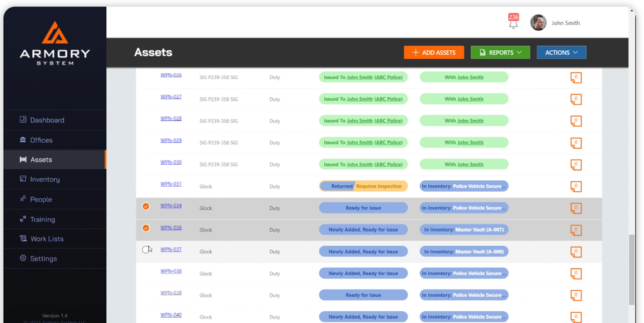This screenshot has height=323, width=644.
Task: Click the Add Assets button
Action: [434, 53]
